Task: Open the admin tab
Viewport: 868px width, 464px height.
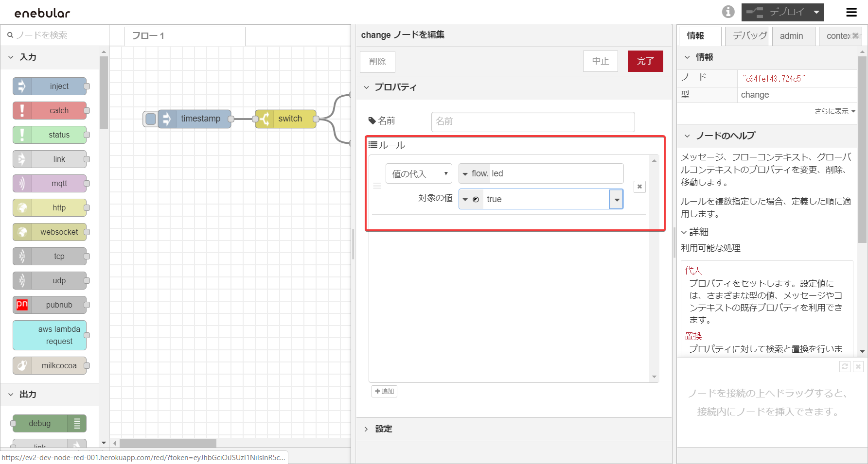Action: 791,36
